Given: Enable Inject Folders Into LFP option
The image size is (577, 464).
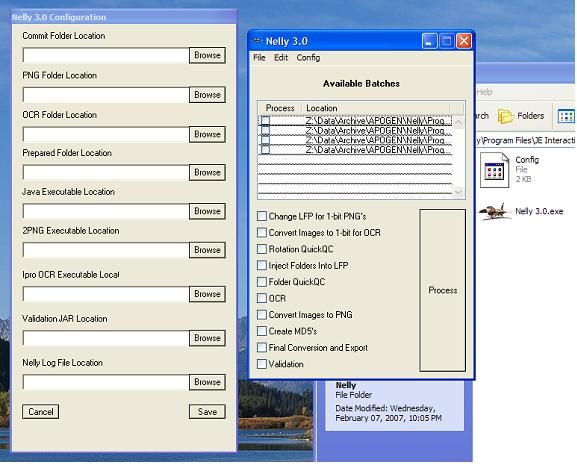Looking at the screenshot, I should [x=262, y=265].
